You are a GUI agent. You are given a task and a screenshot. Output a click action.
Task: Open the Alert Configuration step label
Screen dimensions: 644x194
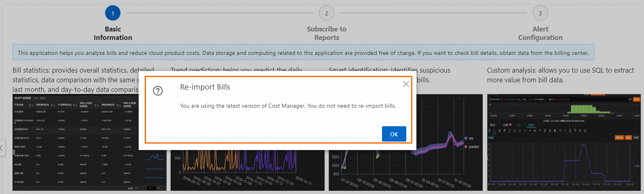pyautogui.click(x=540, y=33)
